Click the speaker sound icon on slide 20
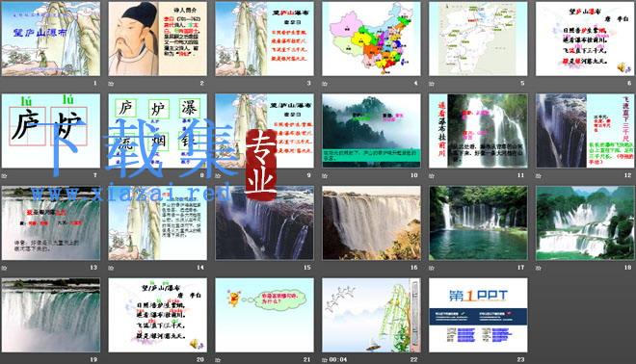 tap(196, 344)
